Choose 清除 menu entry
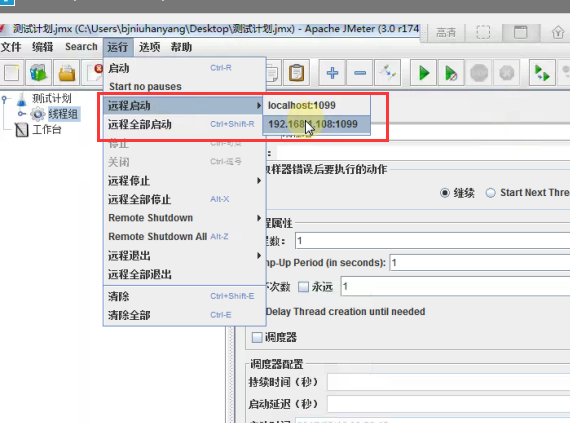Screen dimensions: 570x423 tap(185, 297)
